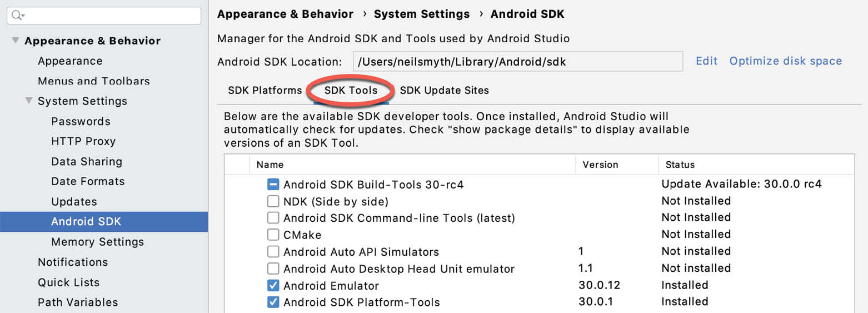This screenshot has height=313, width=868.
Task: Toggle Android SDK Build-Tools 30-rc4 checkbox
Action: pos(273,184)
